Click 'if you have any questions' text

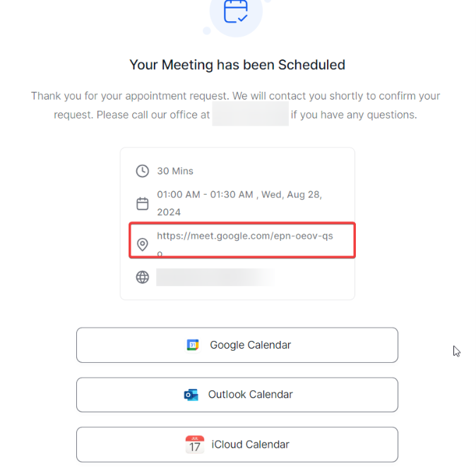(x=354, y=114)
